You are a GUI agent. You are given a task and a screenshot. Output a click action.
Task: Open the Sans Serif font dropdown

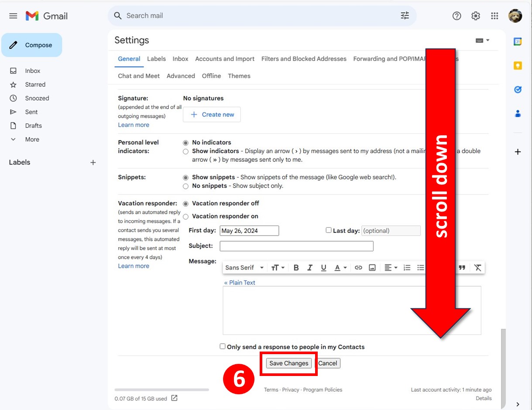click(244, 268)
